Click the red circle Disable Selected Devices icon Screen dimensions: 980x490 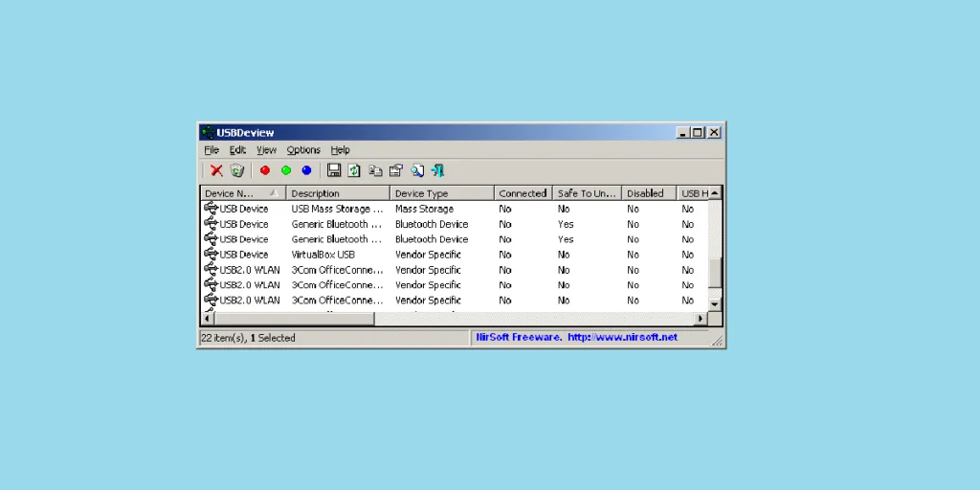(265, 170)
